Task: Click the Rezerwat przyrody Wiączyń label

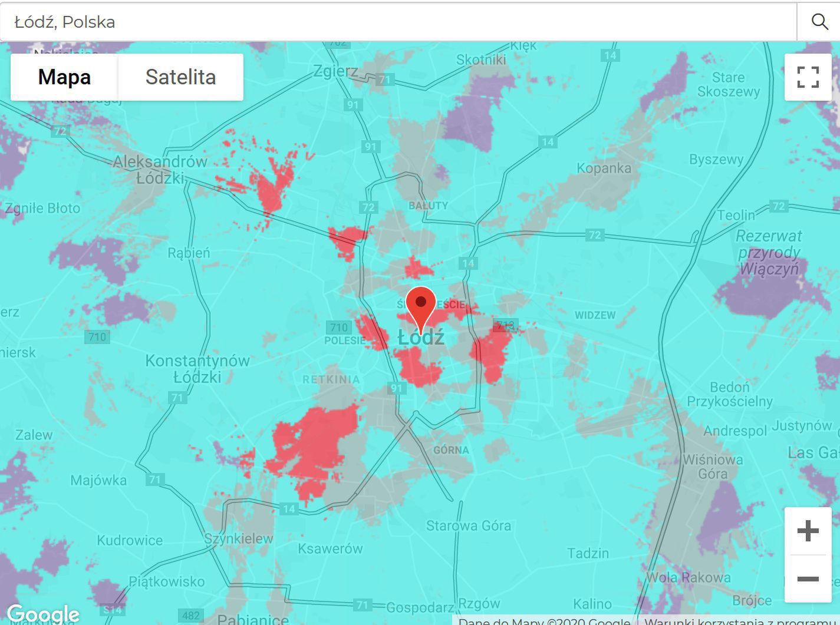Action: pyautogui.click(x=769, y=252)
